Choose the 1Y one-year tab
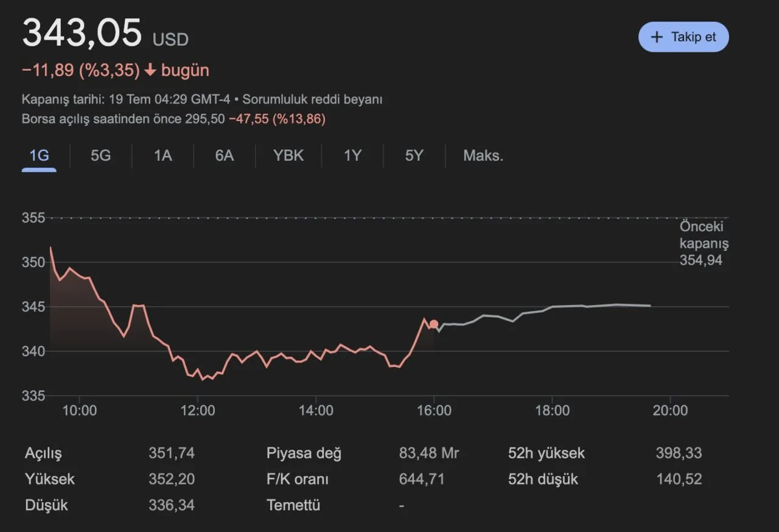 tap(352, 156)
